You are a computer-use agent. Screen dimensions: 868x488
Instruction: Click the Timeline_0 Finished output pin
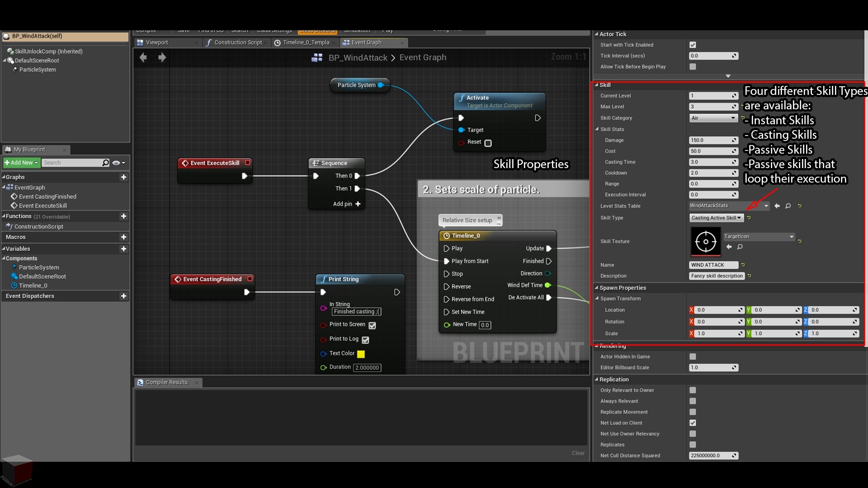549,261
